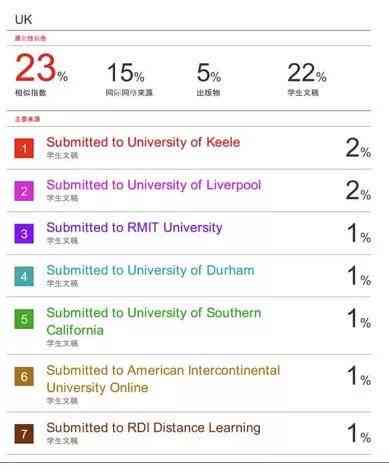Click the 23% similarity index figure
This screenshot has width=389, height=471.
click(41, 68)
